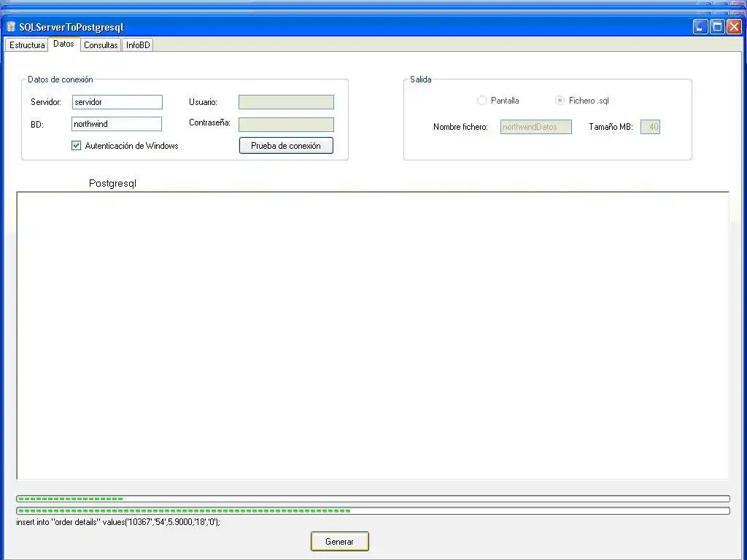Click inside the Postgresql output text area
This screenshot has height=560, width=747.
[373, 335]
